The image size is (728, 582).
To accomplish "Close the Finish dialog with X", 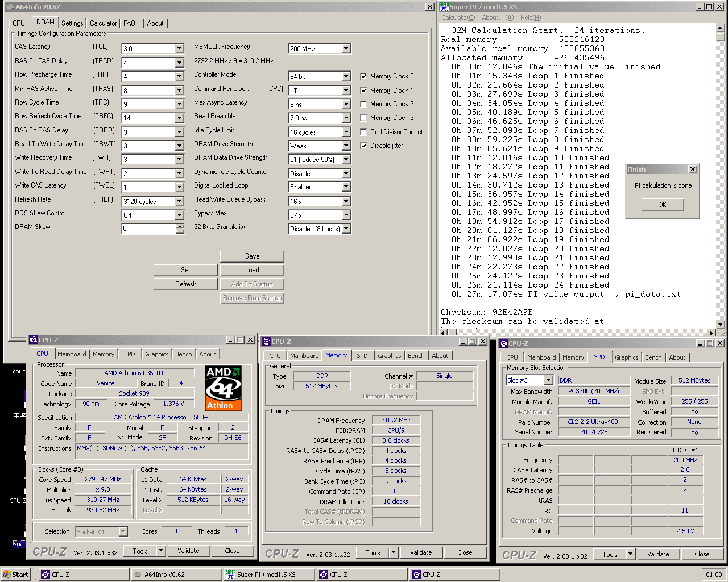I will point(692,169).
